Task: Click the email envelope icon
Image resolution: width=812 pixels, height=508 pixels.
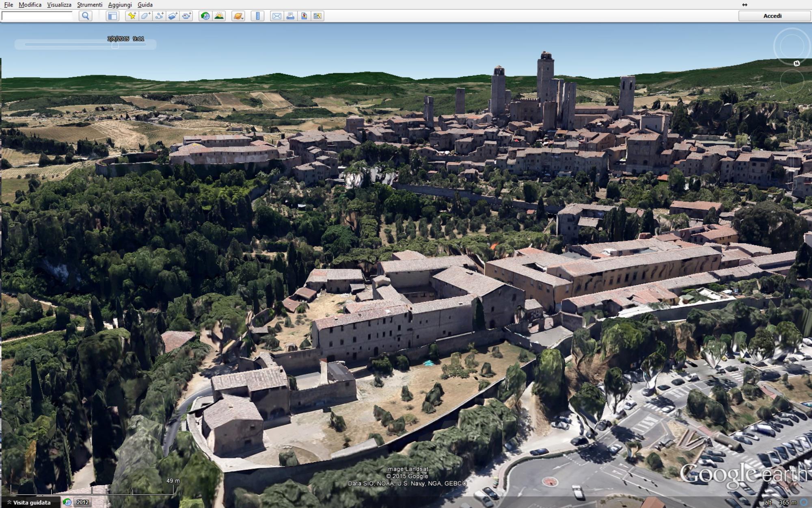Action: tap(276, 16)
